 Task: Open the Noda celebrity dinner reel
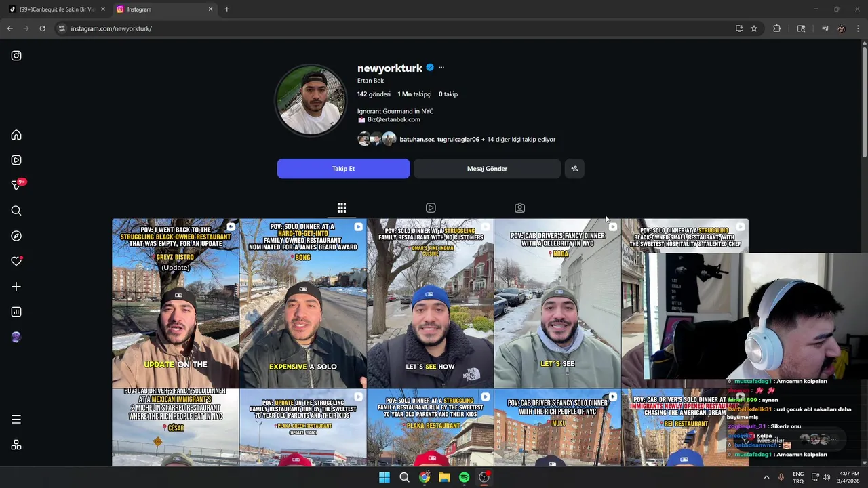(x=557, y=303)
